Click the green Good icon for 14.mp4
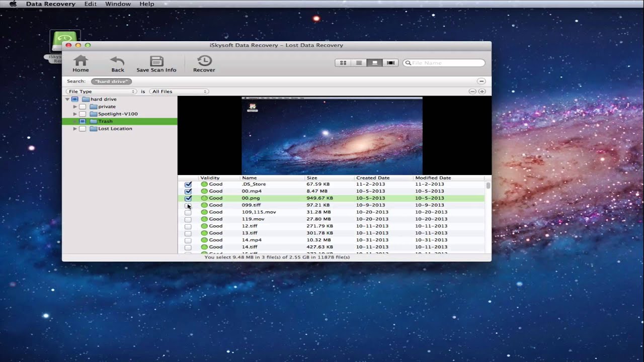 204,240
